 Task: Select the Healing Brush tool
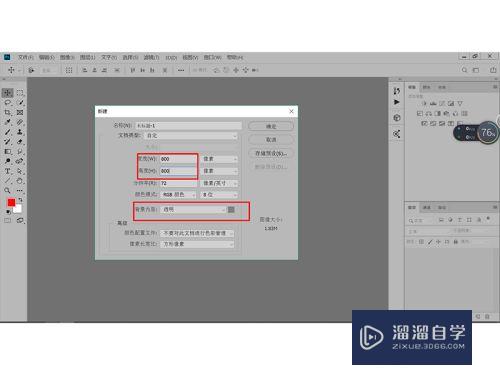click(x=20, y=122)
